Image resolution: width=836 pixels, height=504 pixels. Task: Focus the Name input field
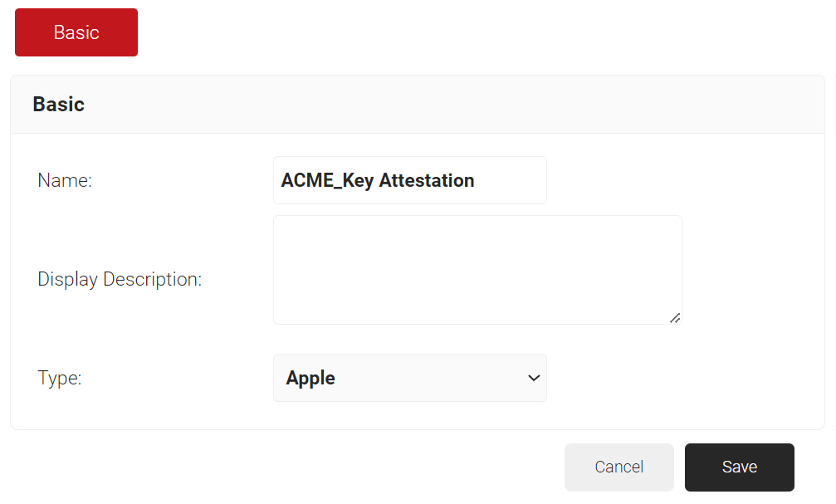(x=409, y=180)
